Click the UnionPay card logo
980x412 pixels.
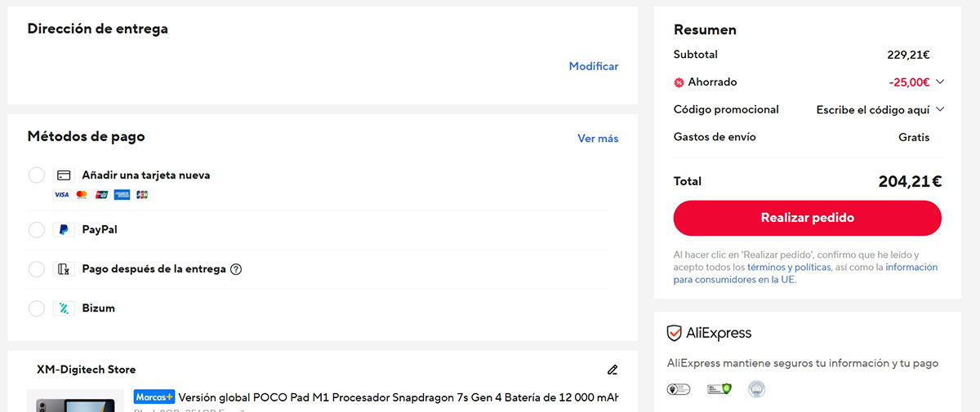click(x=102, y=195)
